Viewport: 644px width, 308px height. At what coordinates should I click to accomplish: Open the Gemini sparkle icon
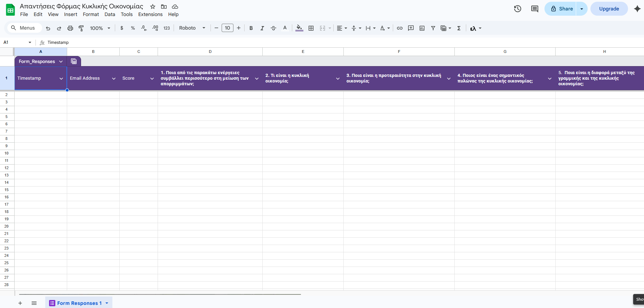637,9
